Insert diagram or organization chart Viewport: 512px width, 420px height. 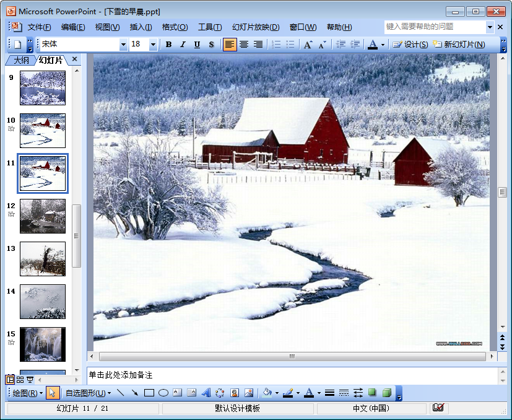[x=220, y=393]
